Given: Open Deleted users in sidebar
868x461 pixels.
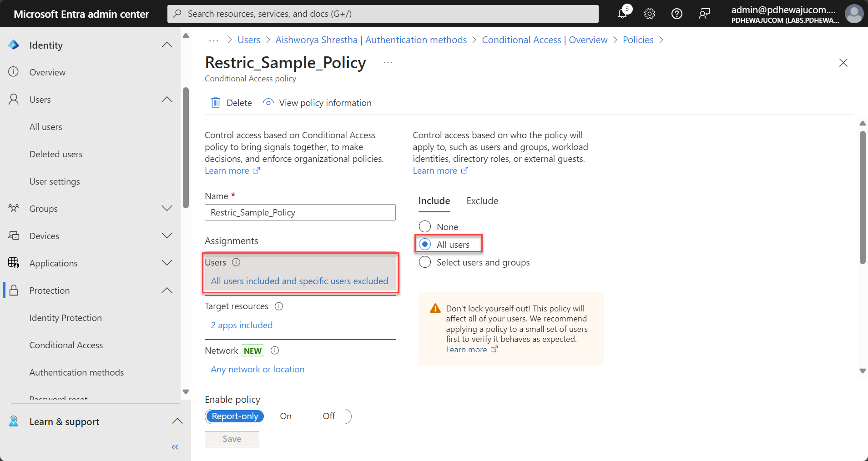Looking at the screenshot, I should point(56,154).
